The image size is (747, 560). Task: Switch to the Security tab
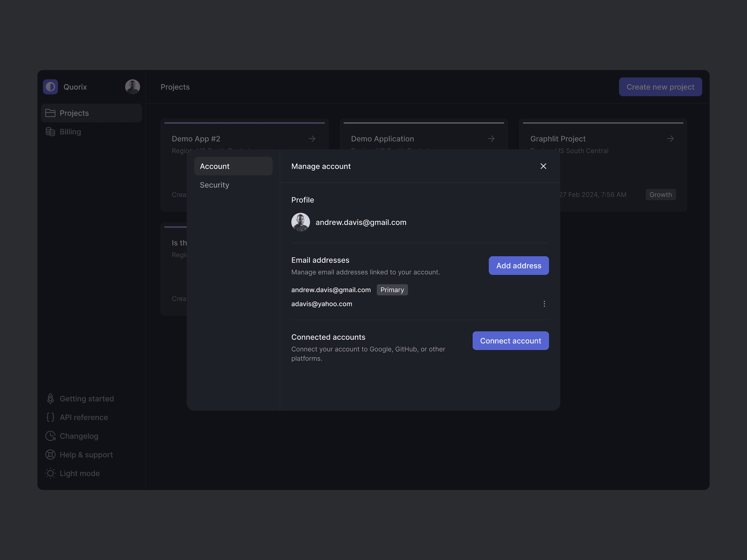point(214,185)
